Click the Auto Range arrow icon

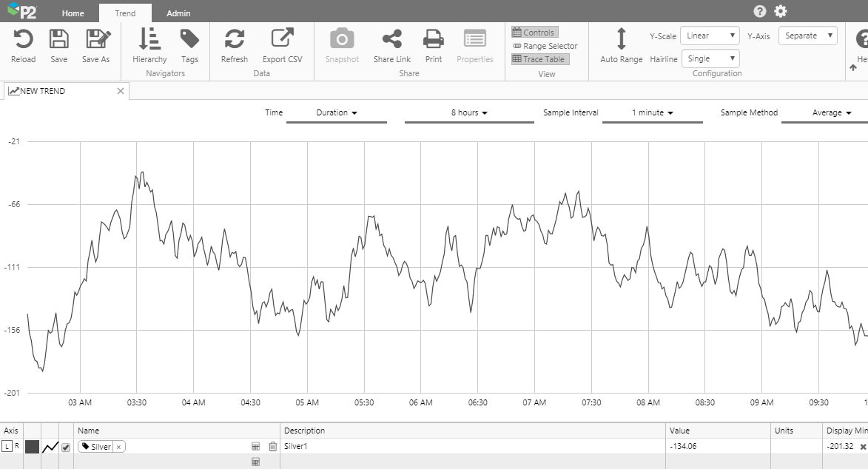621,38
